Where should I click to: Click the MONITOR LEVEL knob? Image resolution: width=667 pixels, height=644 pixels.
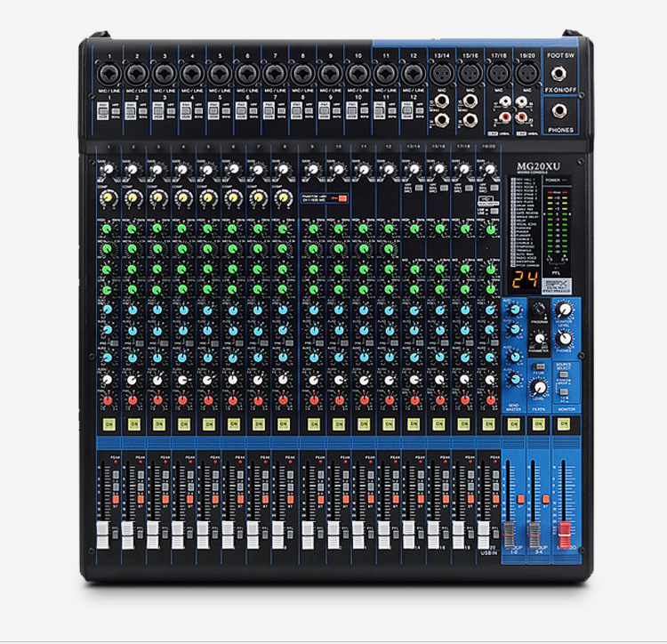(x=564, y=310)
